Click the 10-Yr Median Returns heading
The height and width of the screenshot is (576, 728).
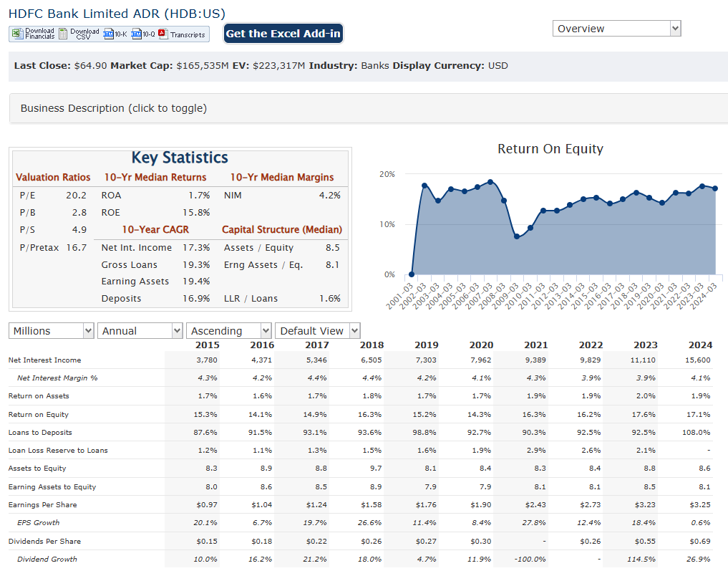pyautogui.click(x=155, y=178)
